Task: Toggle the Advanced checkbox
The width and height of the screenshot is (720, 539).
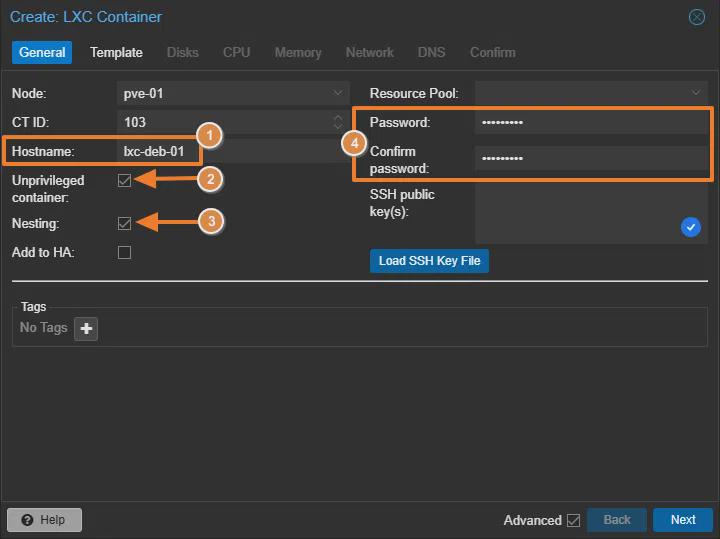Action: pyautogui.click(x=573, y=520)
